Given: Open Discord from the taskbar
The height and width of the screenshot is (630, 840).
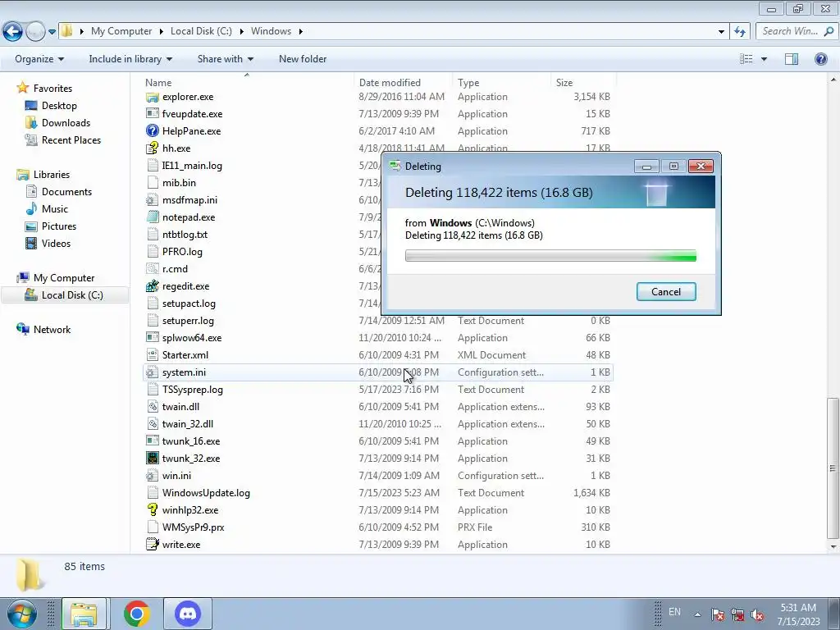Looking at the screenshot, I should pos(188,614).
